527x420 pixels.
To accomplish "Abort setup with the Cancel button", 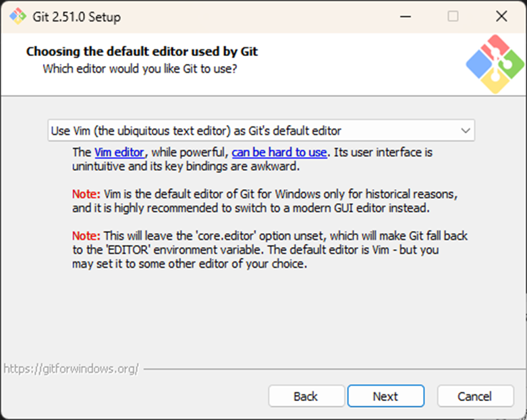I will click(475, 396).
